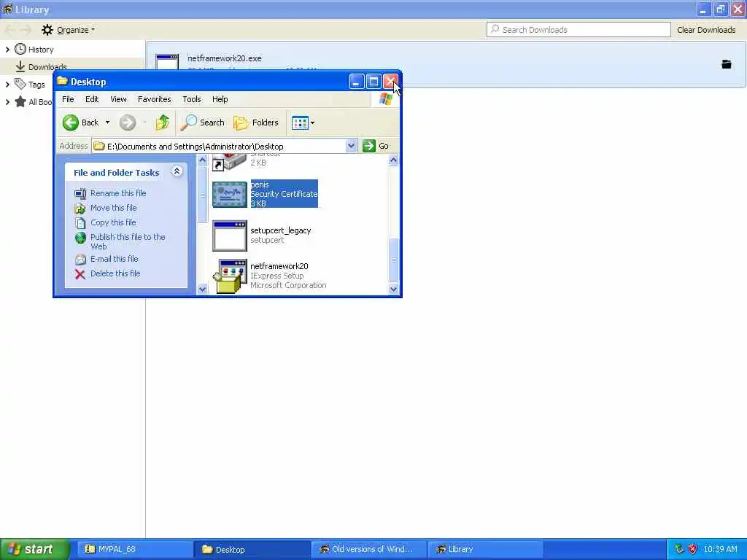
Task: Click the move file icon
Action: coord(80,208)
